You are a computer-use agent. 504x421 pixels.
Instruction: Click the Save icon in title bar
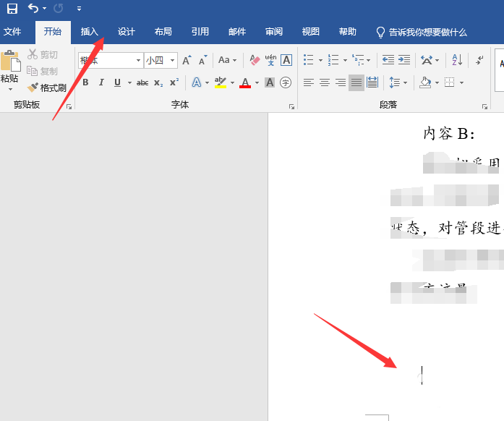coord(12,9)
